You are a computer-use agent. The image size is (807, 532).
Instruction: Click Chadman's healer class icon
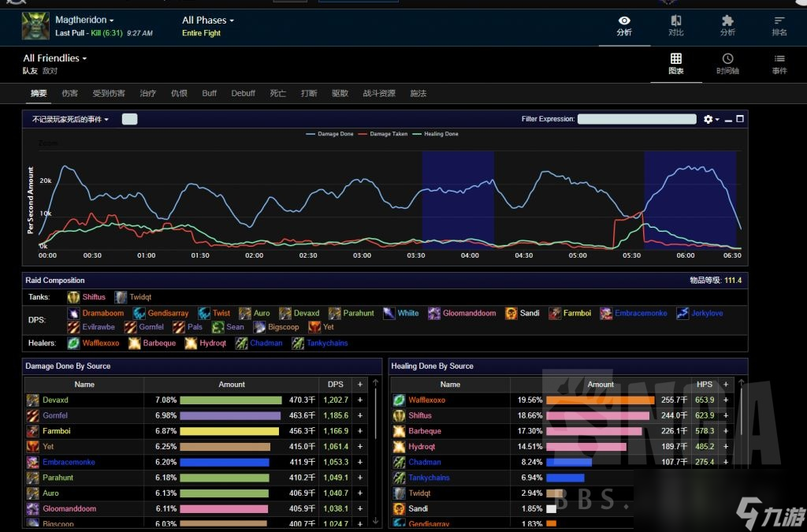point(241,343)
